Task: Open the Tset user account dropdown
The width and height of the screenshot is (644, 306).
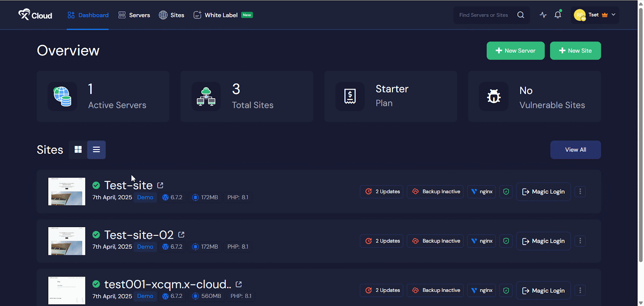Action: click(594, 15)
